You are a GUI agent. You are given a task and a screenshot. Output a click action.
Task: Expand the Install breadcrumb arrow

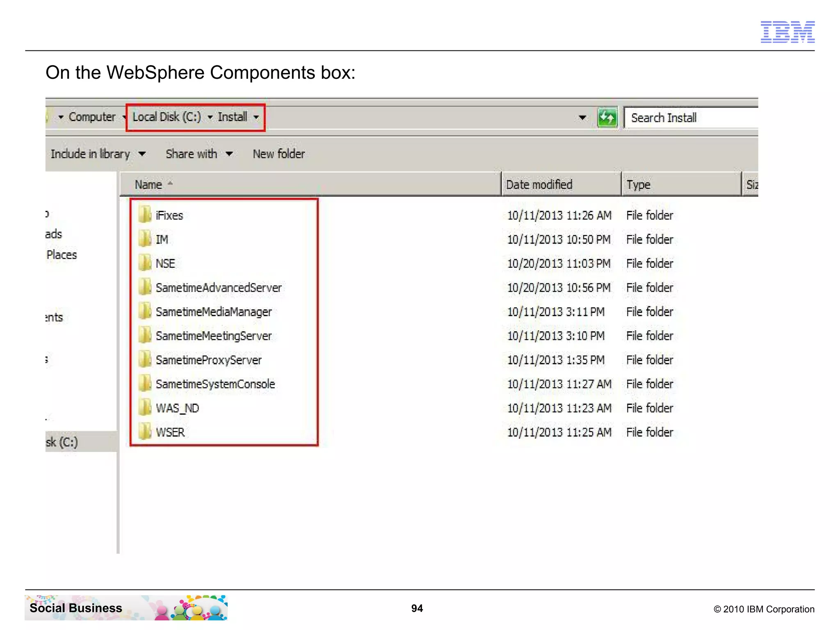[x=256, y=117]
